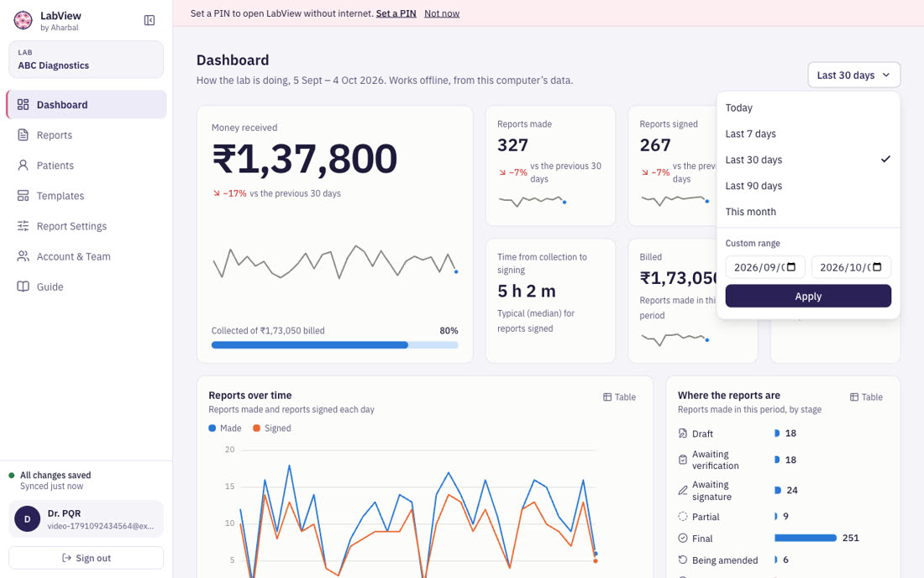This screenshot has height=578, width=924.
Task: Open Patients via person icon
Action: click(23, 165)
